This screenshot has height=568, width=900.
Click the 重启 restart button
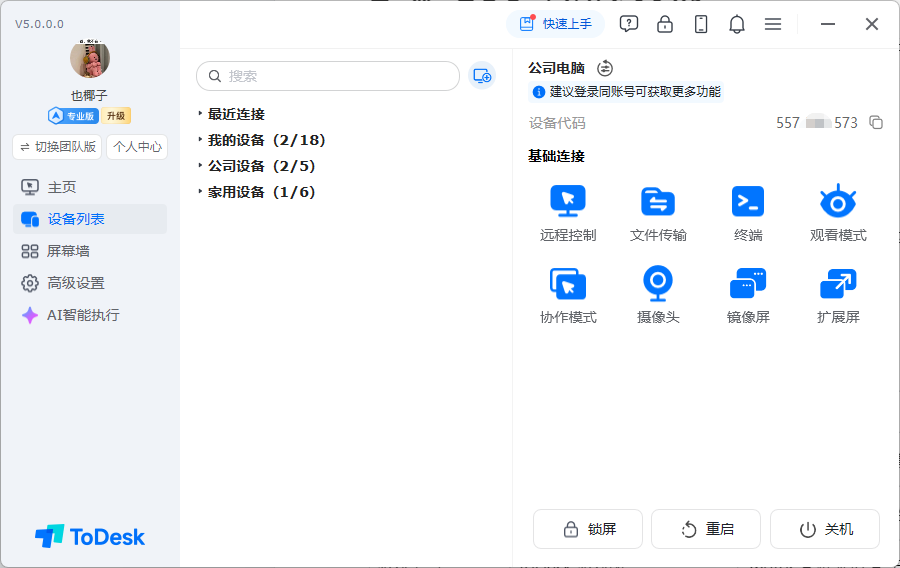click(x=706, y=529)
